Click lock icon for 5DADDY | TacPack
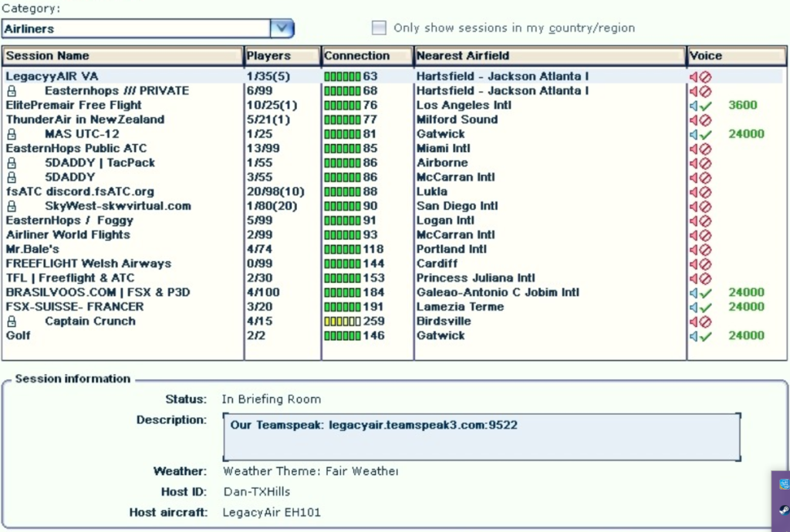The image size is (790, 532). click(12, 163)
